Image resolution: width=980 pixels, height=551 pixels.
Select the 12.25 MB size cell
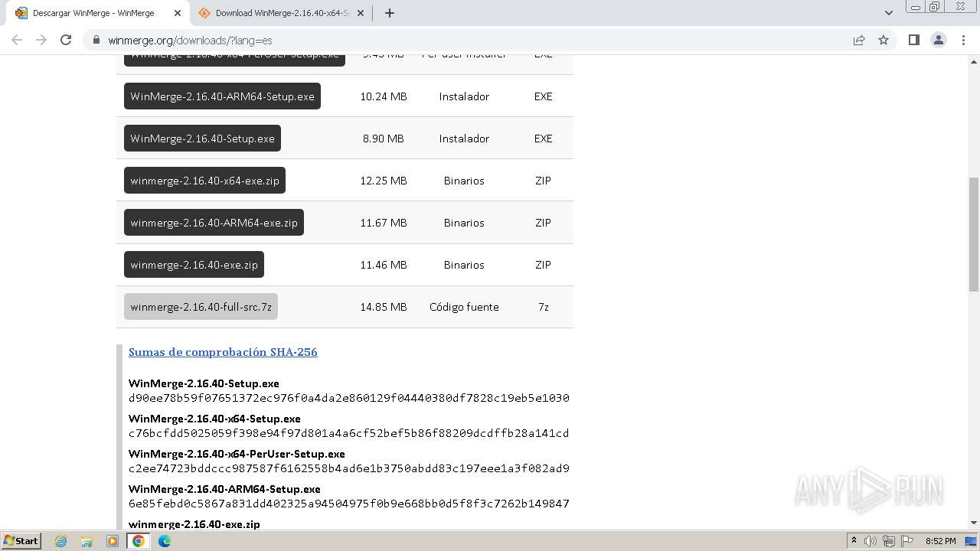pyautogui.click(x=384, y=181)
